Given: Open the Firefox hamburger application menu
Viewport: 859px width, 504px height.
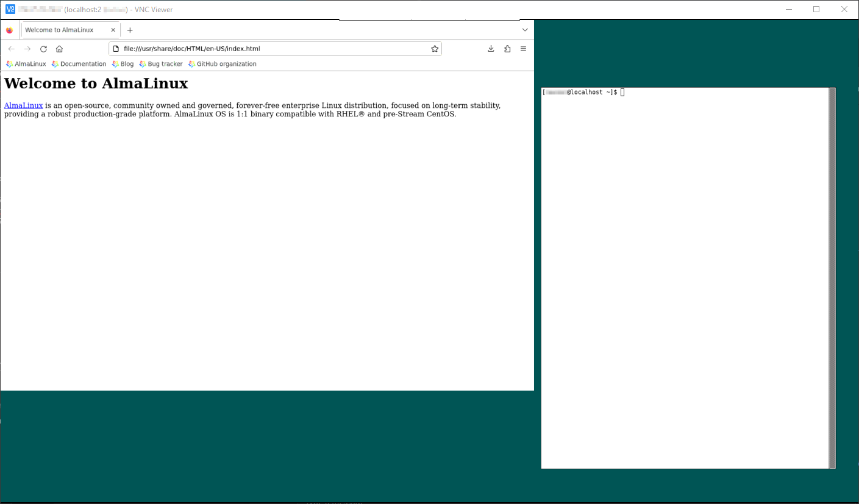Looking at the screenshot, I should click(x=523, y=49).
